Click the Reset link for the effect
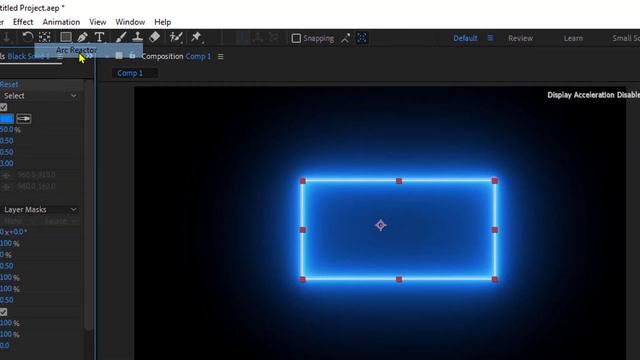The height and width of the screenshot is (360, 640). 9,84
